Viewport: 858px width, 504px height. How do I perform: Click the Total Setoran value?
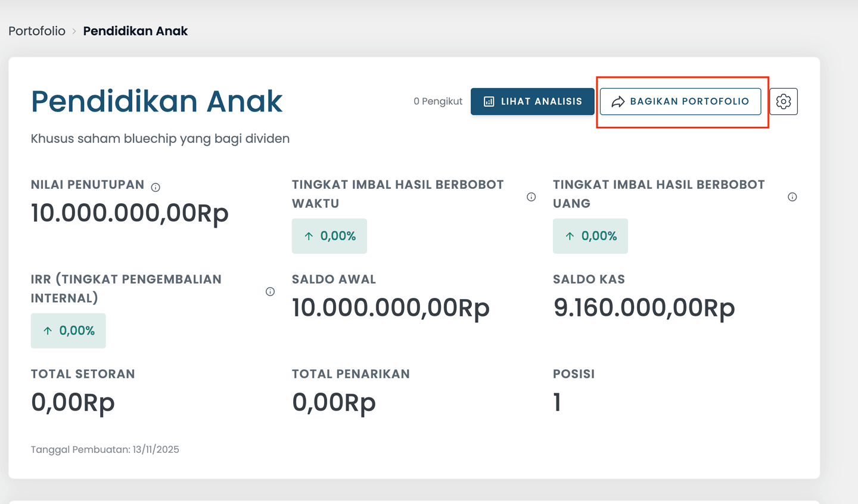(73, 402)
